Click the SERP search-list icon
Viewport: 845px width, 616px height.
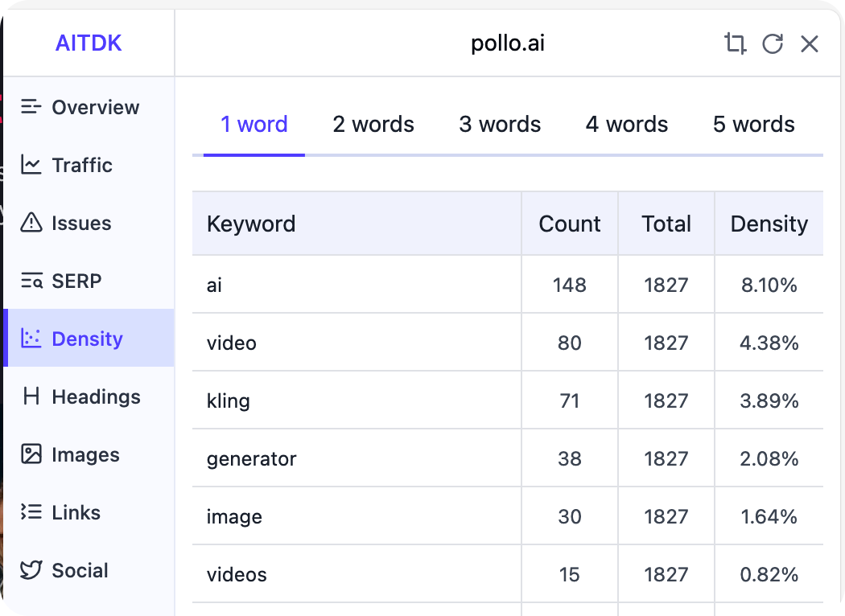31,281
